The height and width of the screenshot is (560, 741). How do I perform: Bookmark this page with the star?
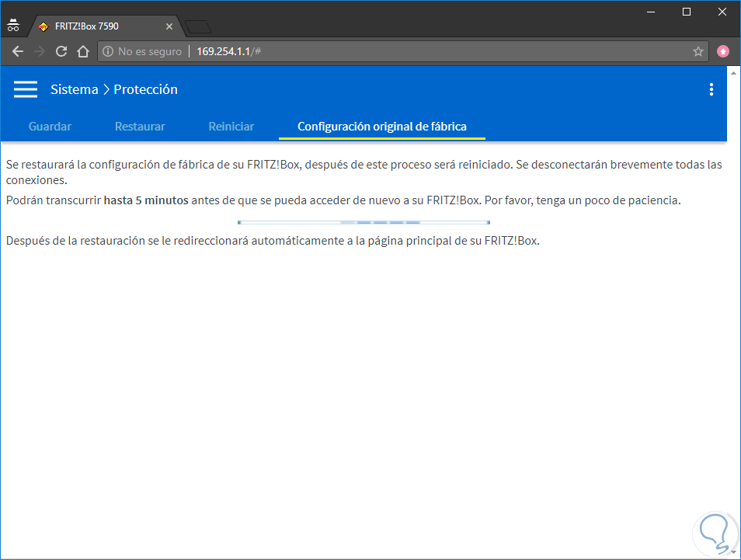pyautogui.click(x=698, y=51)
